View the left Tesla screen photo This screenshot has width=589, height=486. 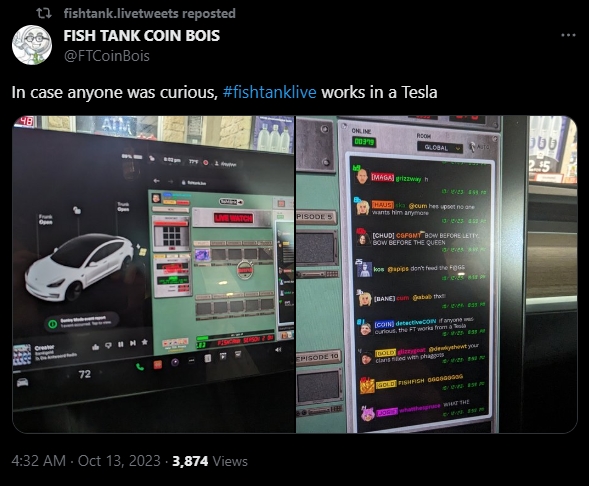pyautogui.click(x=154, y=274)
